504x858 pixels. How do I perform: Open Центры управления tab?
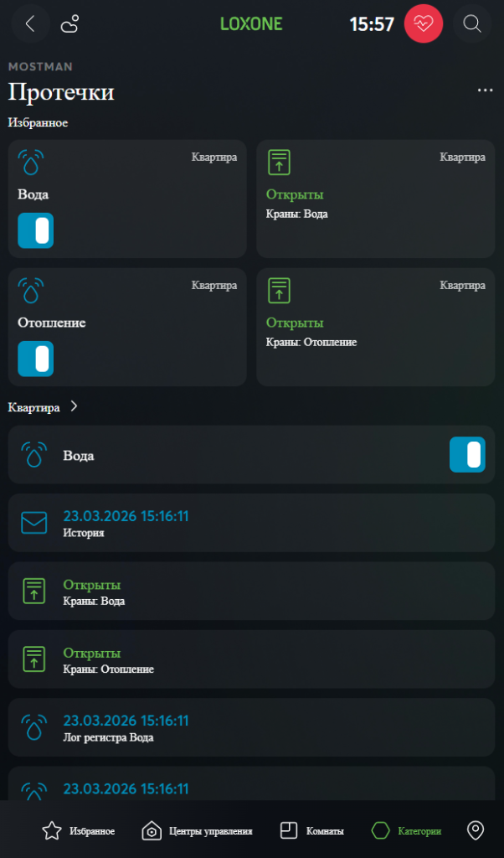tap(198, 831)
